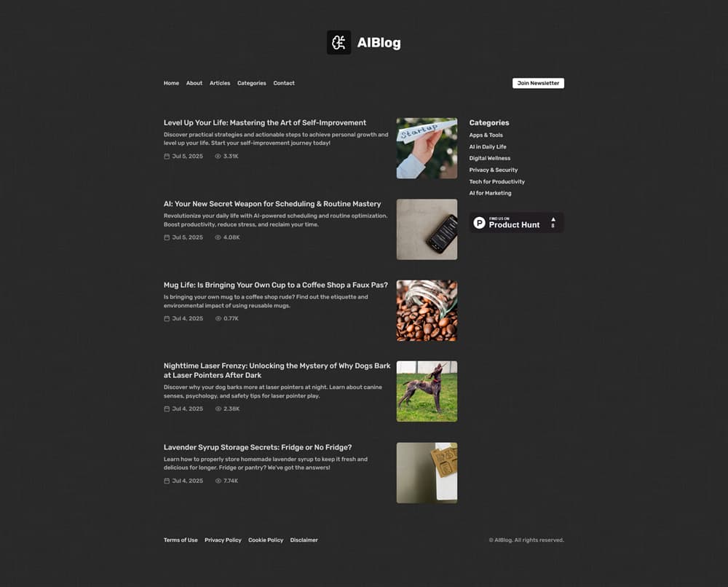This screenshot has width=728, height=587.
Task: Select the Privacy & Security category
Action: (x=493, y=170)
